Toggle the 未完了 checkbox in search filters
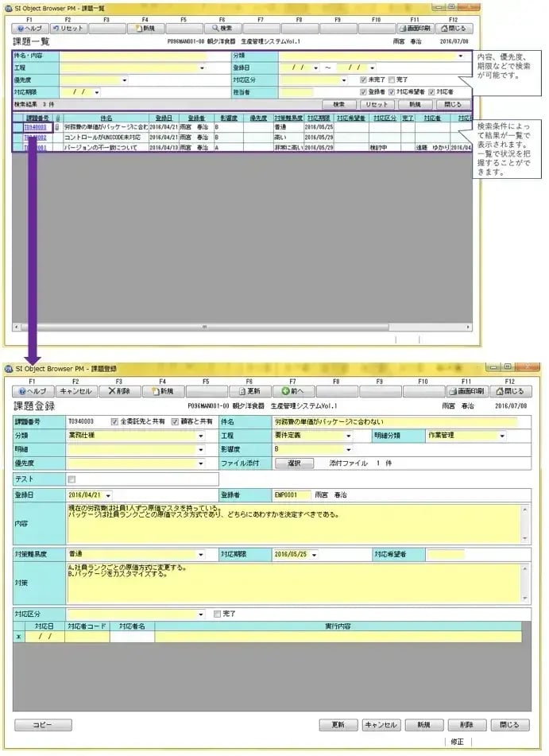The width and height of the screenshot is (549, 756). tap(363, 80)
